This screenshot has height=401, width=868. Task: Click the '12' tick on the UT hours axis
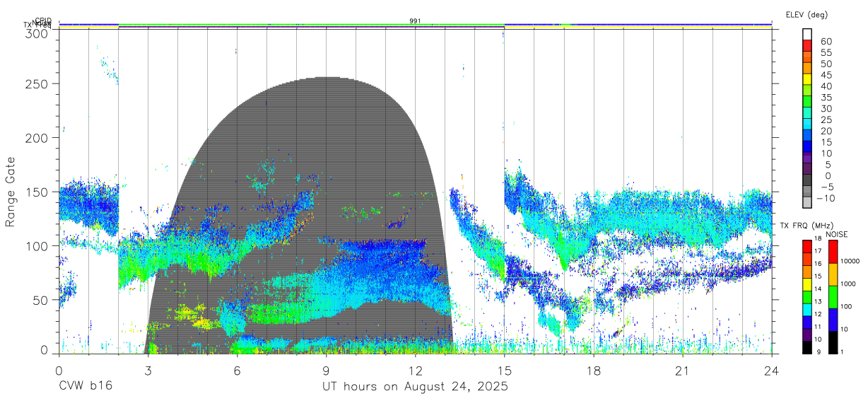click(415, 371)
